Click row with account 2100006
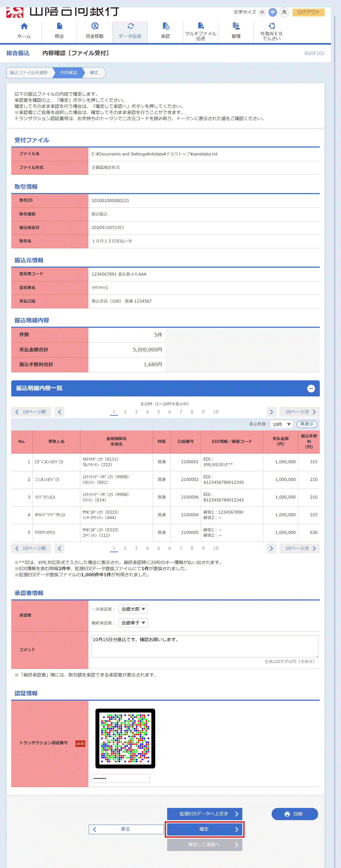341x868 pixels. pos(166,497)
